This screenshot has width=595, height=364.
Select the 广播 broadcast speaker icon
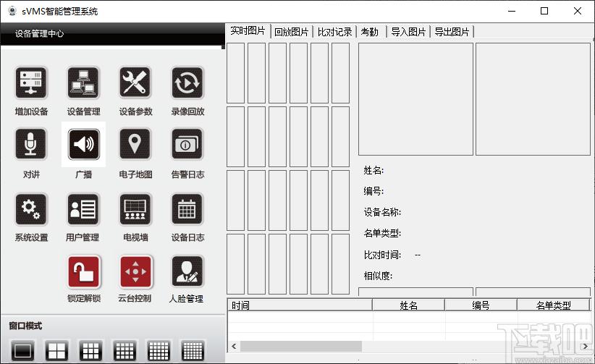83,144
